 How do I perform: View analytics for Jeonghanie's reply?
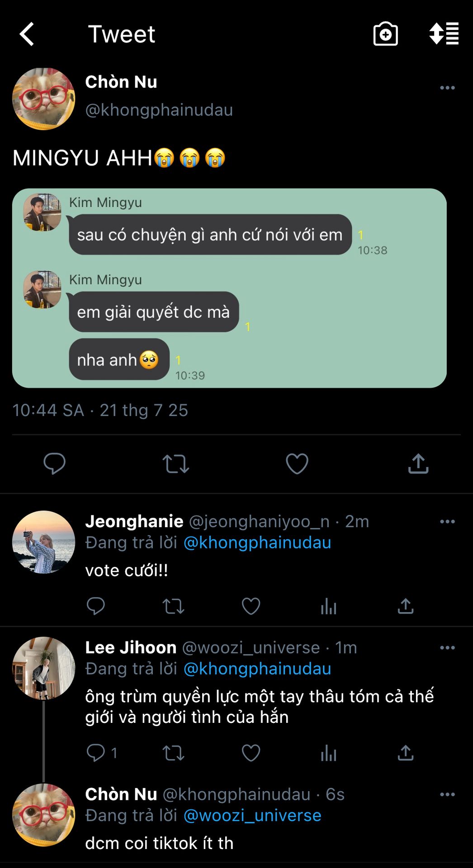click(328, 606)
